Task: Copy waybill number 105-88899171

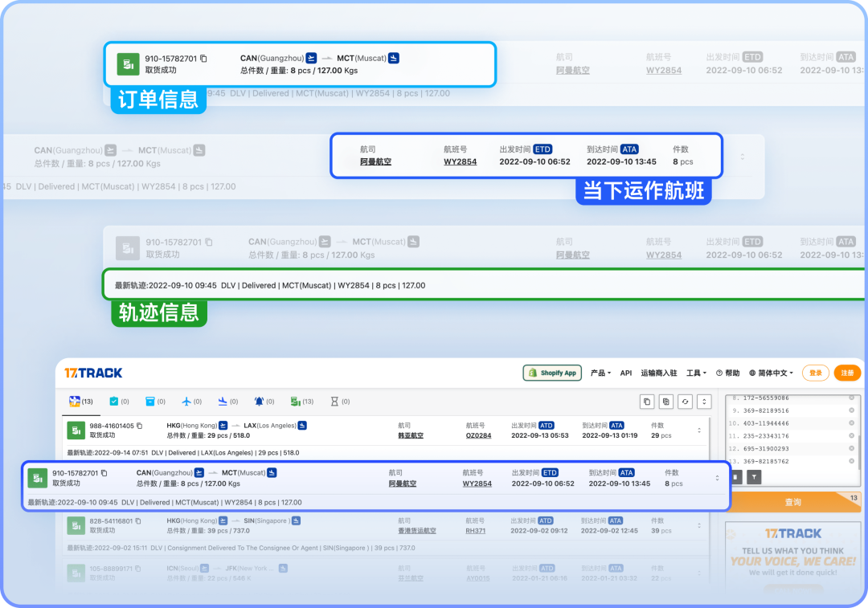Action: point(138,569)
